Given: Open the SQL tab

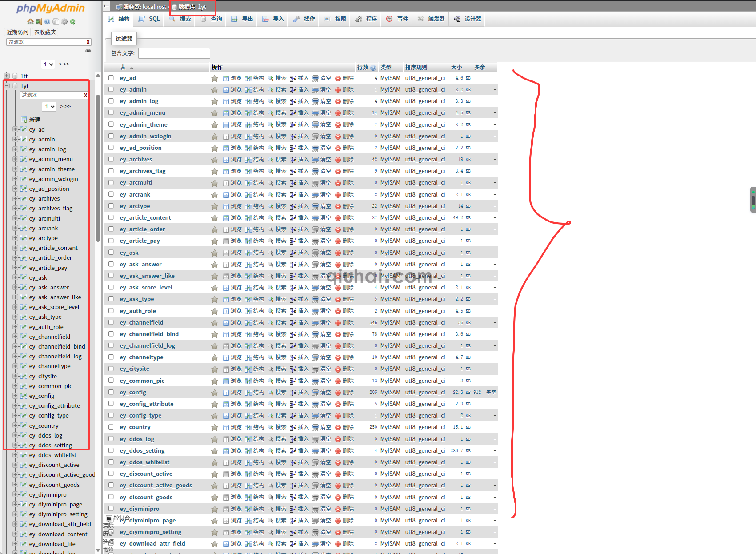Looking at the screenshot, I should point(149,19).
